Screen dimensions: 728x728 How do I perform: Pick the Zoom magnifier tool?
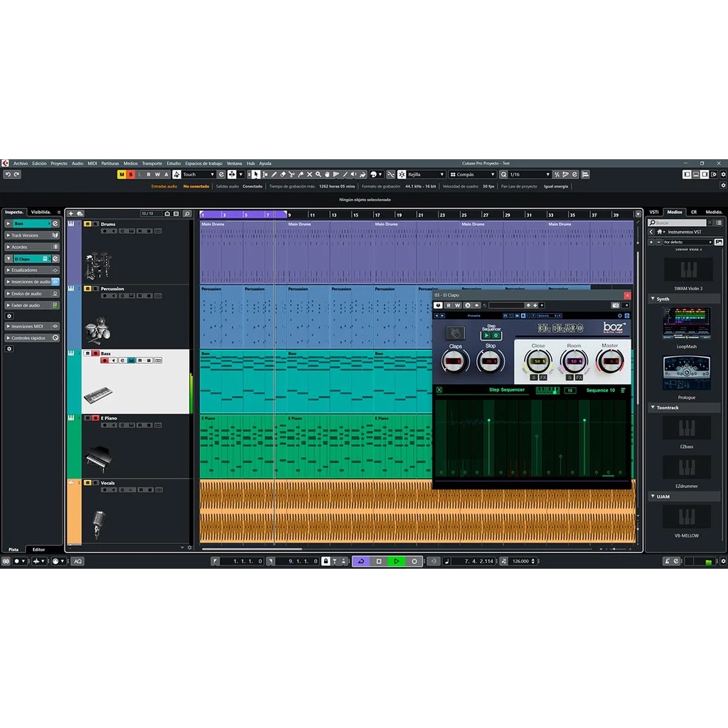318,174
